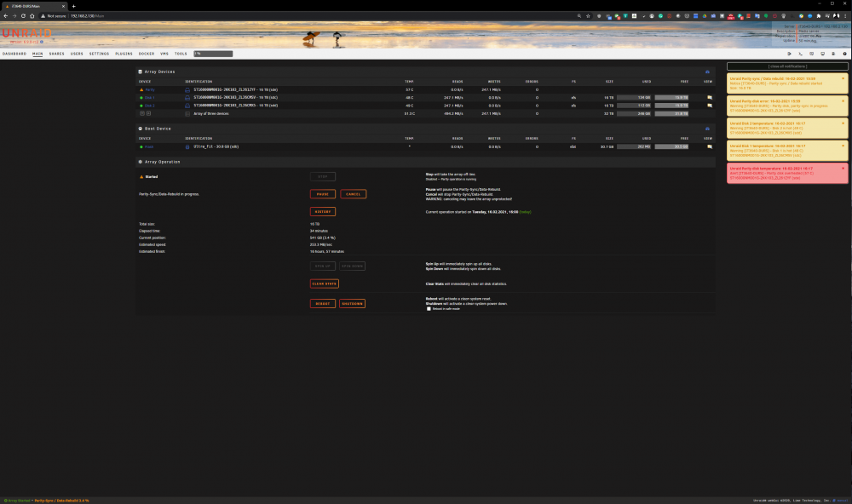Browse Disk 1 contents via view icon

(x=709, y=98)
